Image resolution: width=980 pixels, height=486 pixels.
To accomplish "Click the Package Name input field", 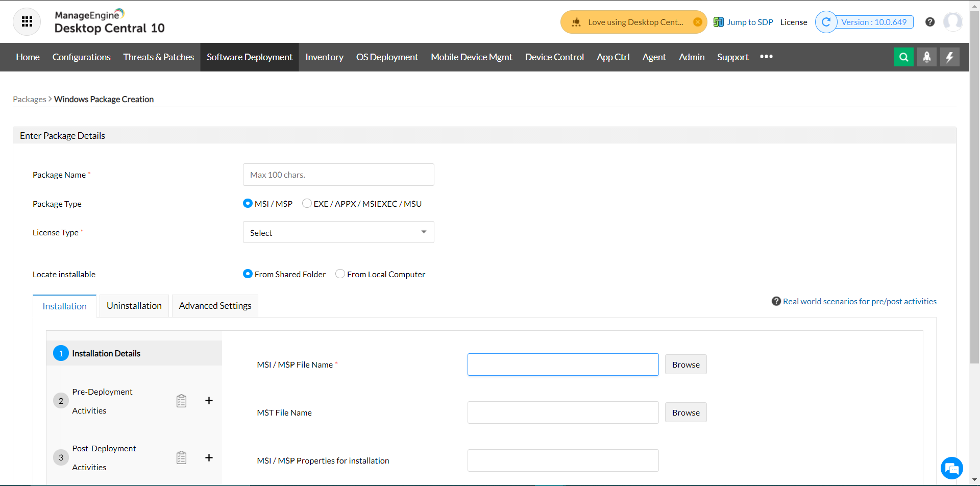I will 338,175.
